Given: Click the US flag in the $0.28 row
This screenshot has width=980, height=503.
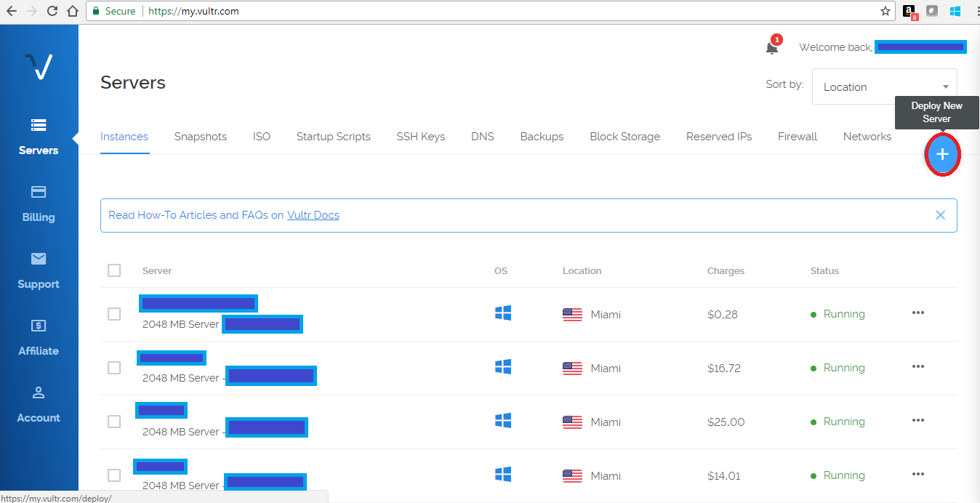Looking at the screenshot, I should tap(573, 315).
